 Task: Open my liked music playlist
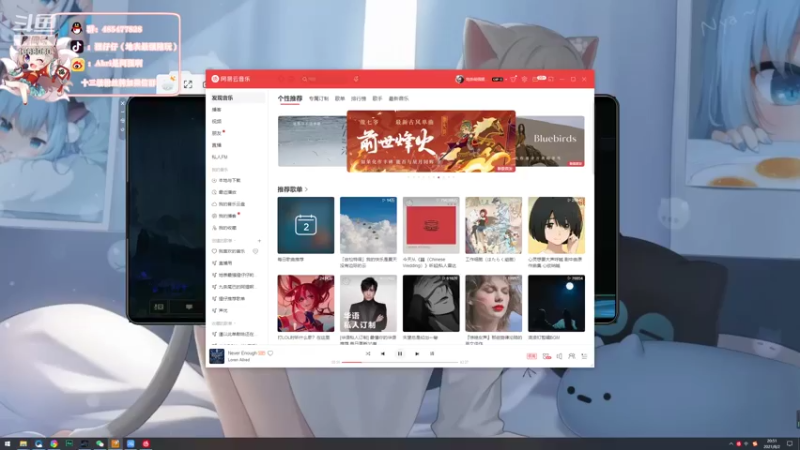pyautogui.click(x=230, y=251)
